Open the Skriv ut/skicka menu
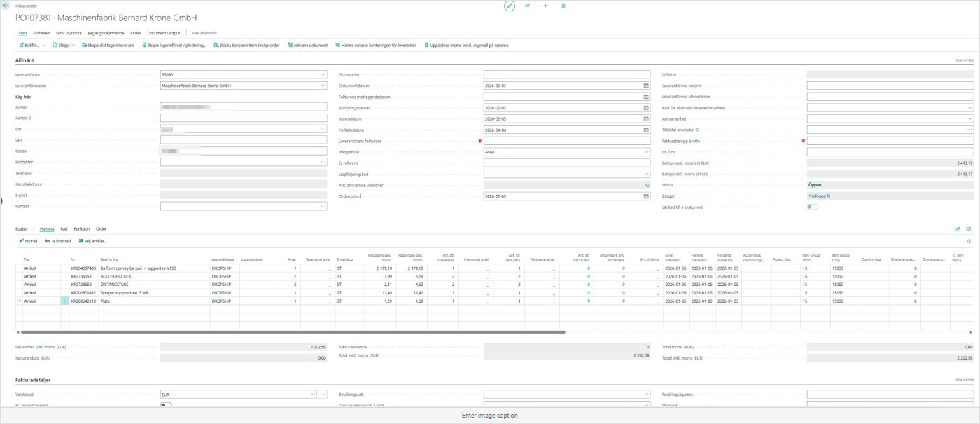 pyautogui.click(x=69, y=33)
